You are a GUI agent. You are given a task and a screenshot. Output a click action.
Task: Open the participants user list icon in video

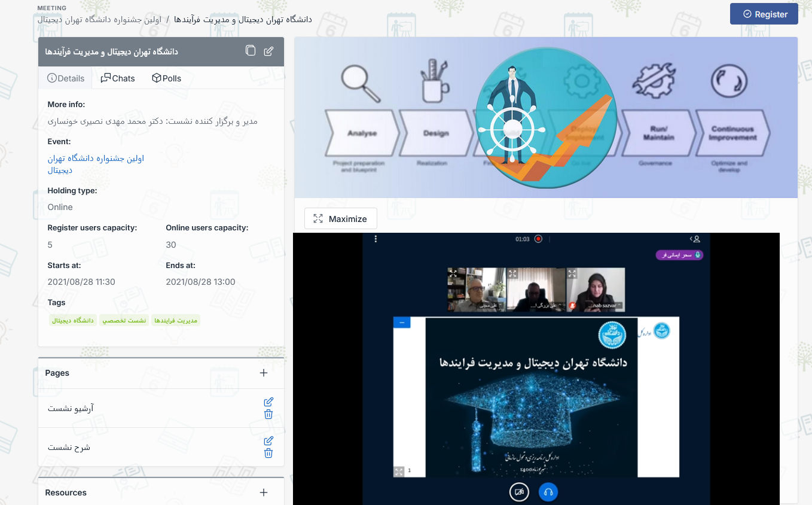click(695, 239)
